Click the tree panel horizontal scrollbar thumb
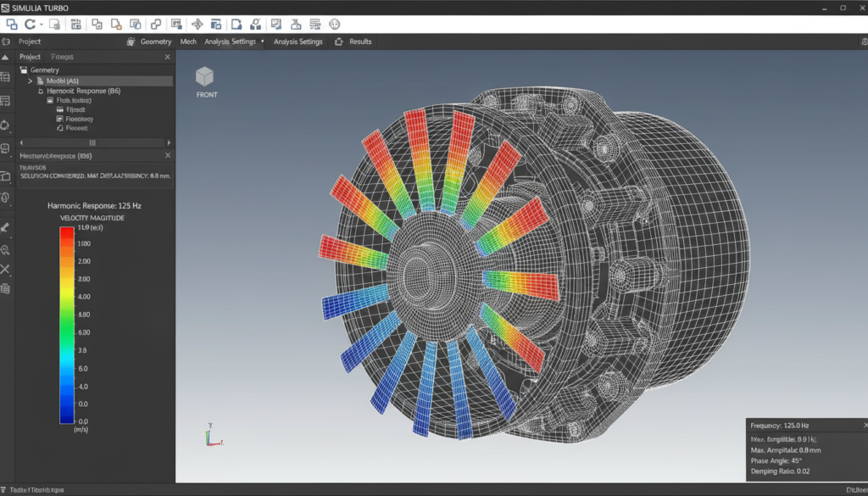The height and width of the screenshot is (496, 868). [x=92, y=142]
